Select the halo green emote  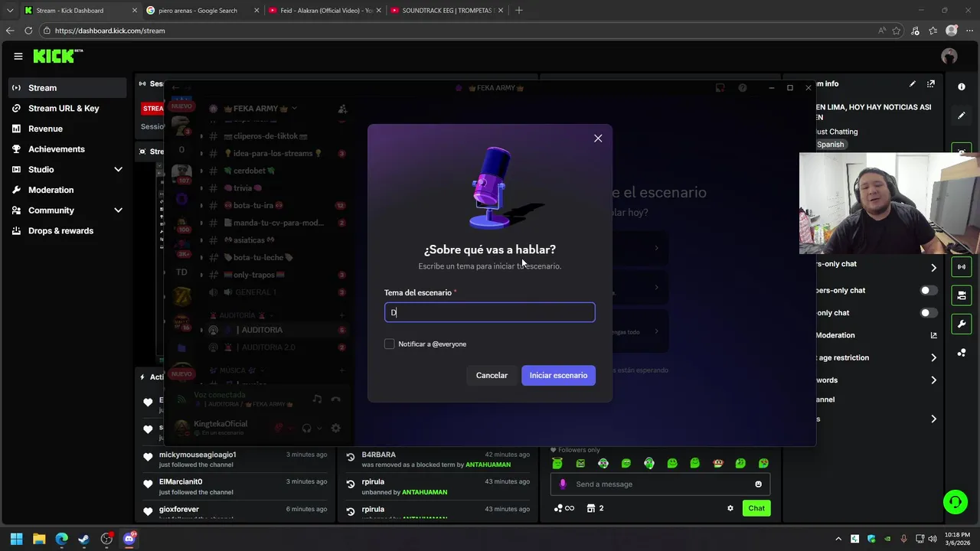[x=557, y=463]
